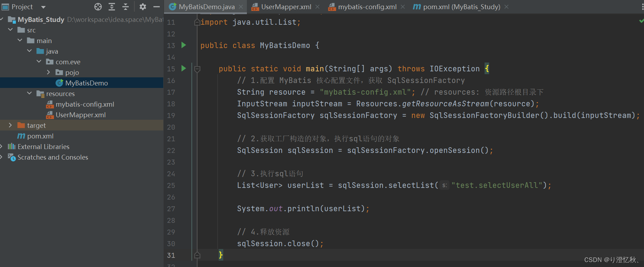Click the expand all icon in Project panel
This screenshot has height=267, width=644.
pyautogui.click(x=112, y=7)
